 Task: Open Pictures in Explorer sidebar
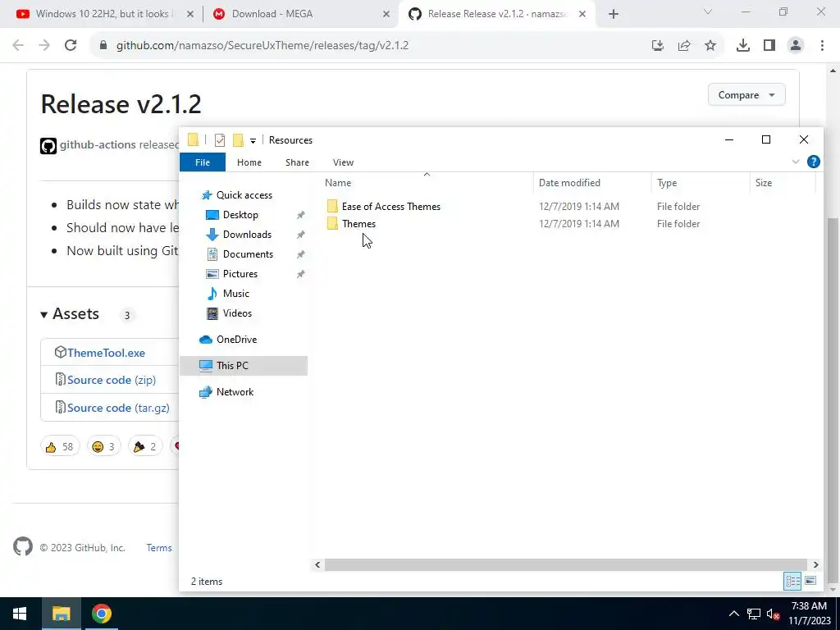tap(240, 274)
